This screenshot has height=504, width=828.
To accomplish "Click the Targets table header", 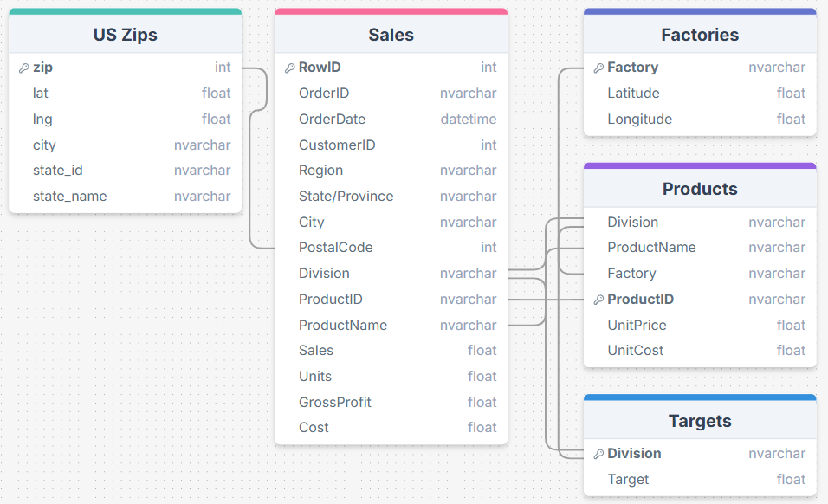I will point(700,422).
